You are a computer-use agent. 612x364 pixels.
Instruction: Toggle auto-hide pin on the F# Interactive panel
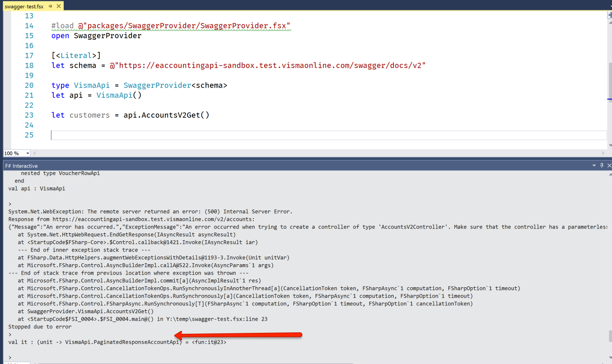[x=601, y=165]
